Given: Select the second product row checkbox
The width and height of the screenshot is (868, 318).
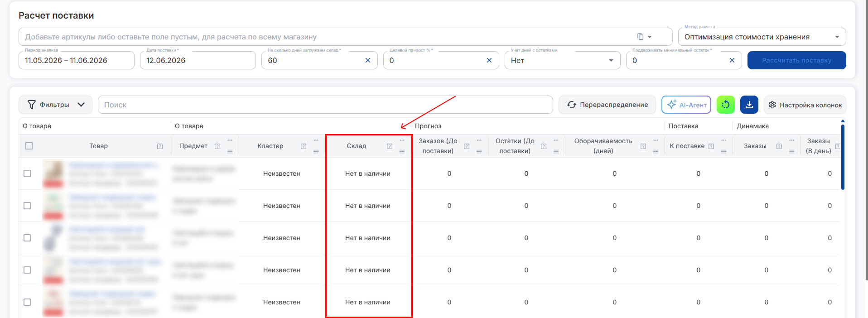Looking at the screenshot, I should click(x=27, y=206).
